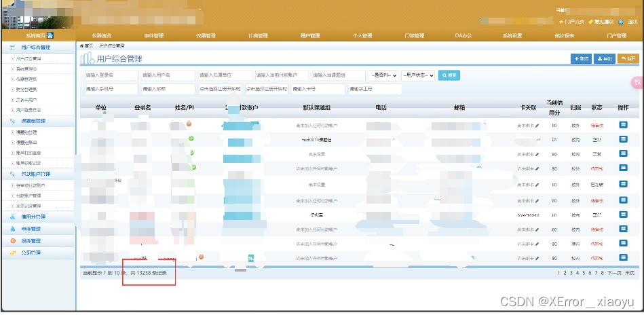Open the OA办公 top menu

coord(463,36)
